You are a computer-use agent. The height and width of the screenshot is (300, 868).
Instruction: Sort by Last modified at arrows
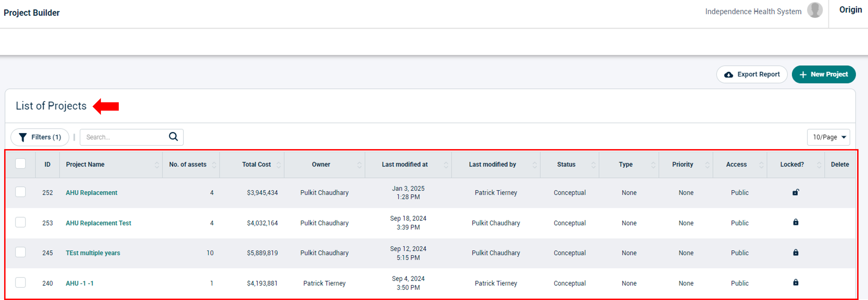(446, 165)
